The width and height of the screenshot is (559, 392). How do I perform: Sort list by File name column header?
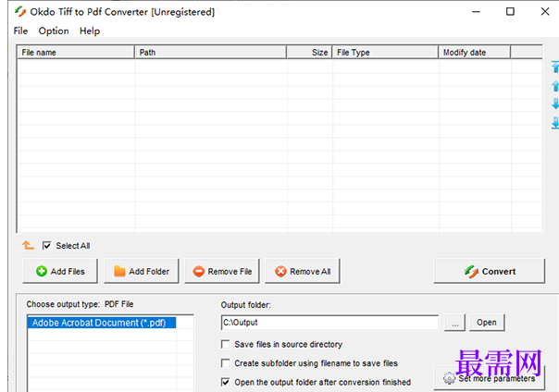(x=76, y=53)
